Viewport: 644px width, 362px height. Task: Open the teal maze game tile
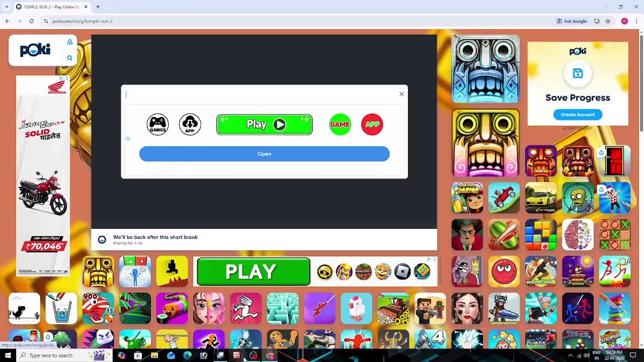pos(283,308)
